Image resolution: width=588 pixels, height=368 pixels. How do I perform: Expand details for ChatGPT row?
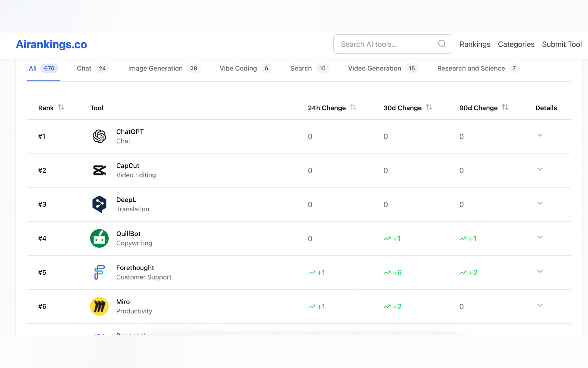540,135
